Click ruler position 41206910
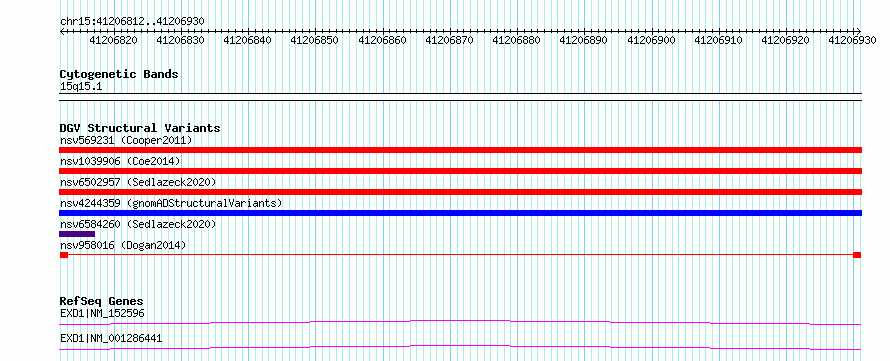Screen dimensions: 890x361 pyautogui.click(x=718, y=40)
